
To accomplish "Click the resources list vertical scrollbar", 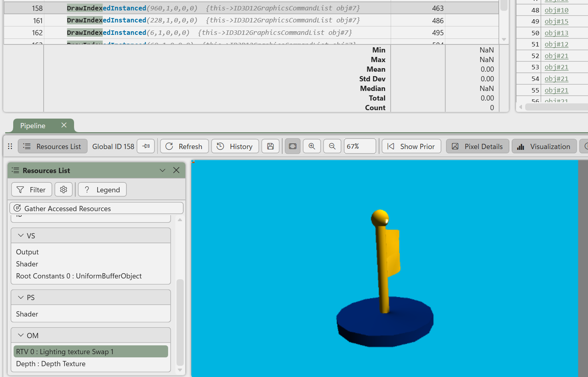I will (180, 323).
